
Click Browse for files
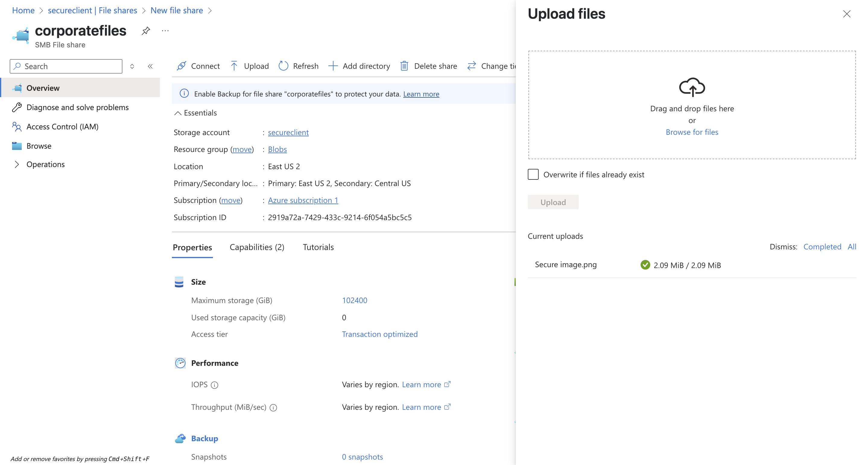click(692, 132)
